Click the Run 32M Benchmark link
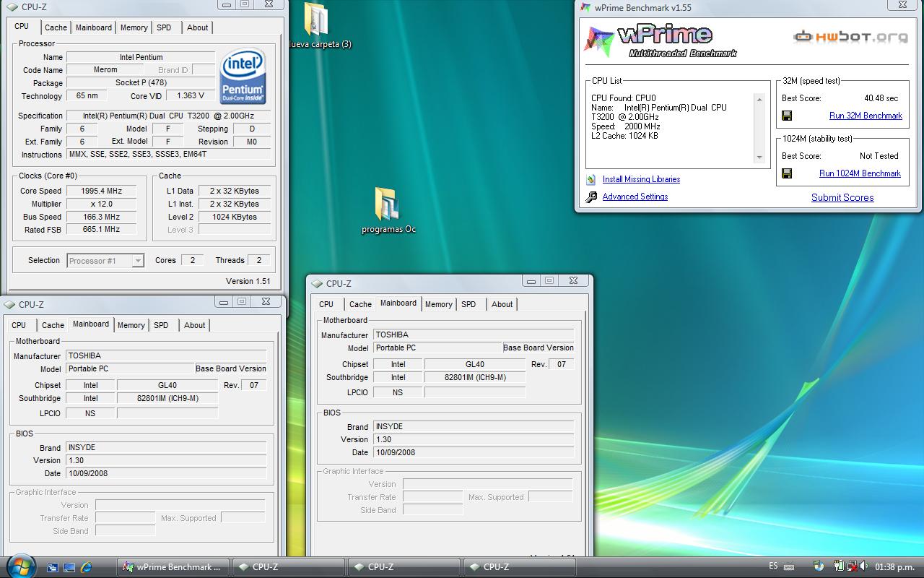This screenshot has height=578, width=924. click(x=866, y=116)
